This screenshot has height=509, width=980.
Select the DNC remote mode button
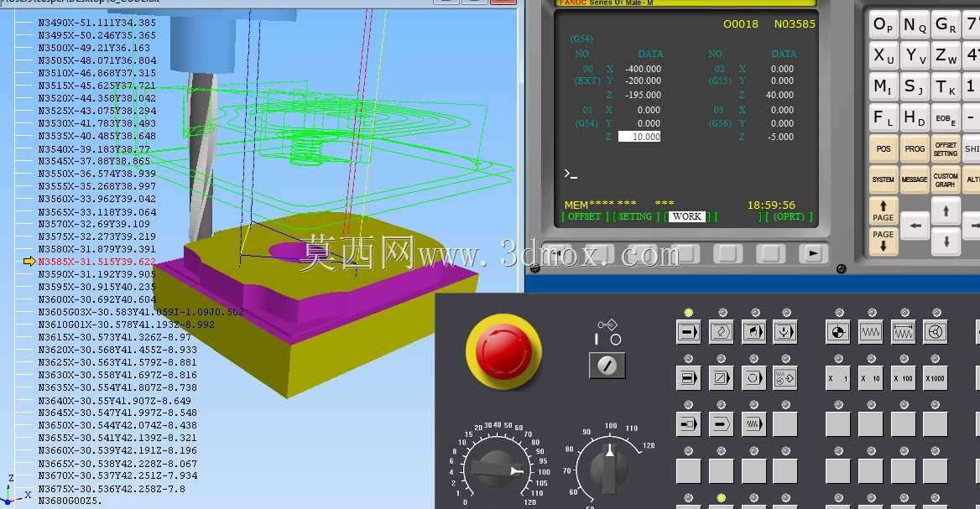[x=785, y=331]
